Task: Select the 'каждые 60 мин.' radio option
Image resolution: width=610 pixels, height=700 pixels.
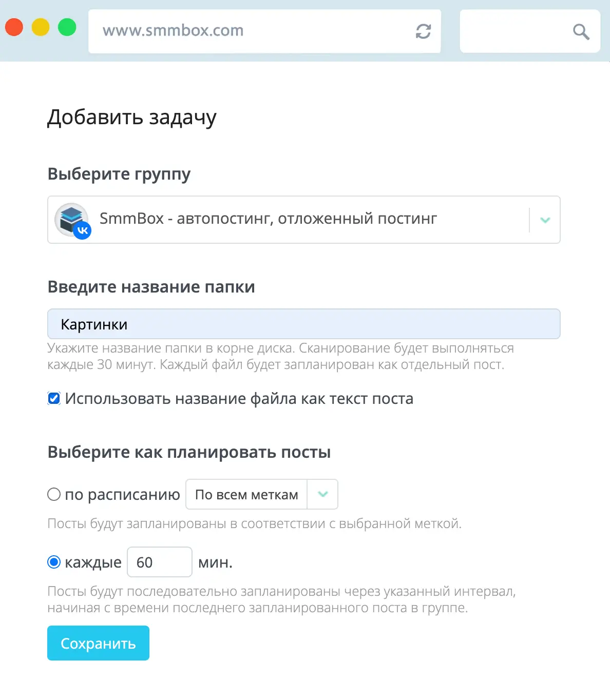Action: click(53, 562)
